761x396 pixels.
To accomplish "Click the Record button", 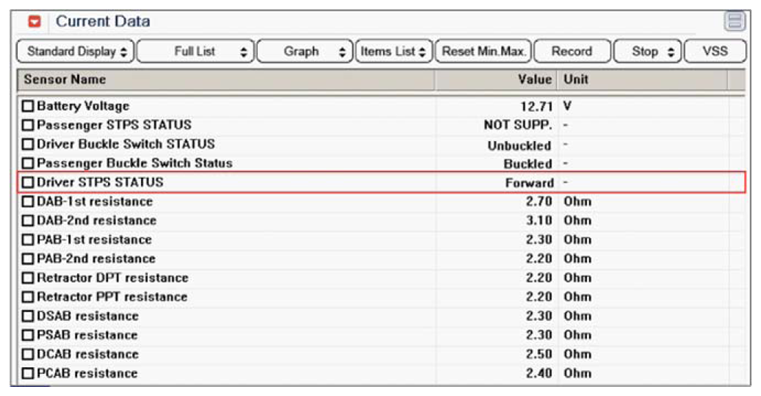I will [572, 51].
